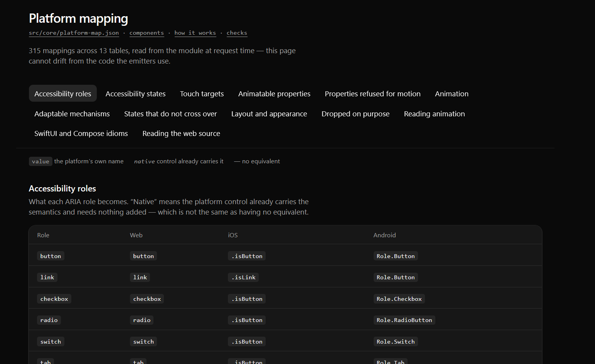Click '.isButton' in the button row
Screen dimensions: 595x364
(x=247, y=256)
